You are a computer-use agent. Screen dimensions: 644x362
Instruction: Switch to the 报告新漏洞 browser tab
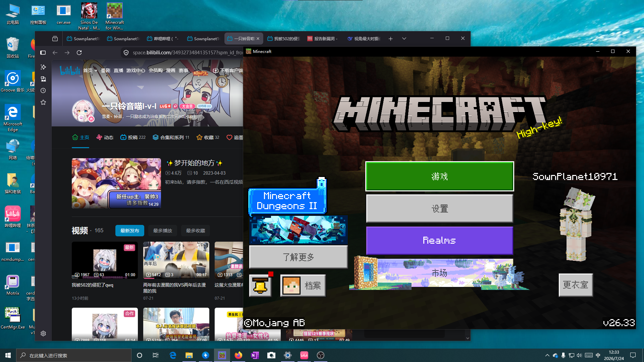coord(323,39)
